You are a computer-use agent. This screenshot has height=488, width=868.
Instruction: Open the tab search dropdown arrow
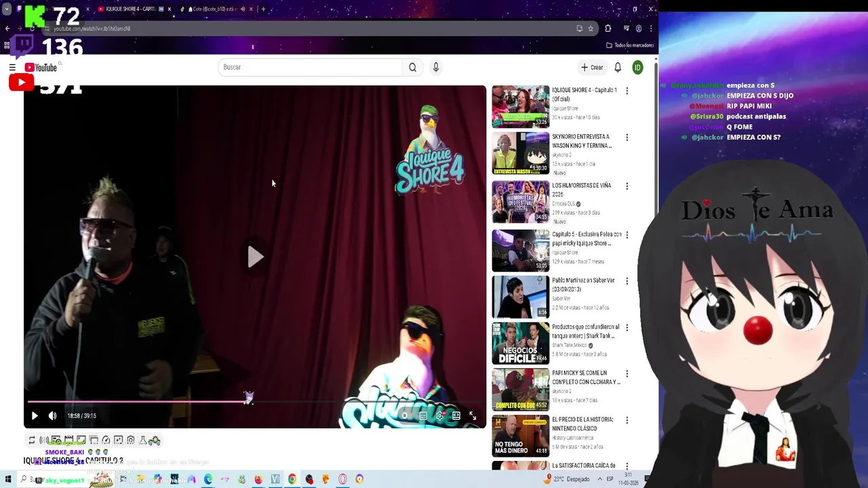[7, 9]
